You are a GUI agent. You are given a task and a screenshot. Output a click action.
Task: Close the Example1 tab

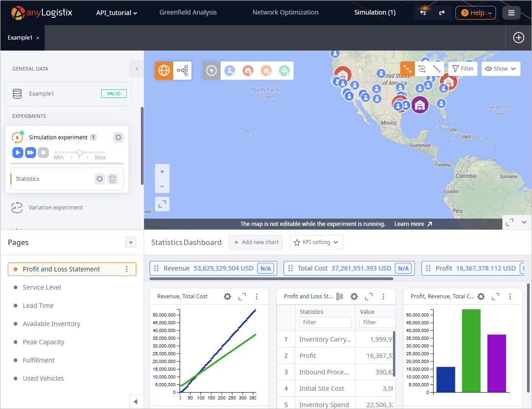pyautogui.click(x=38, y=38)
